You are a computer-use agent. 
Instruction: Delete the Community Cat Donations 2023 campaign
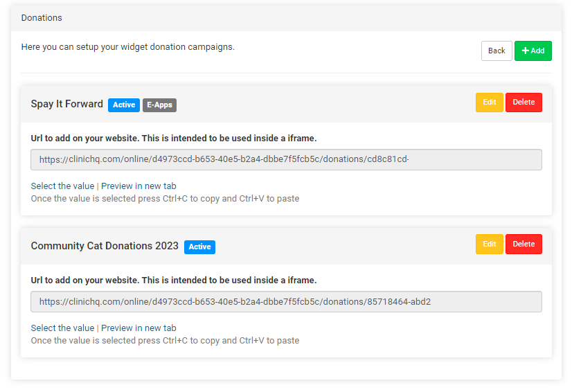coord(524,244)
